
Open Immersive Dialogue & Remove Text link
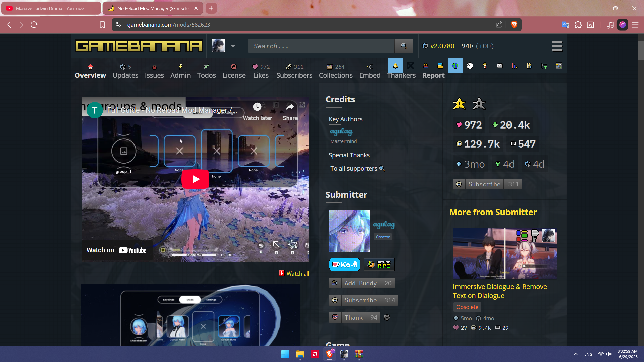(x=500, y=291)
